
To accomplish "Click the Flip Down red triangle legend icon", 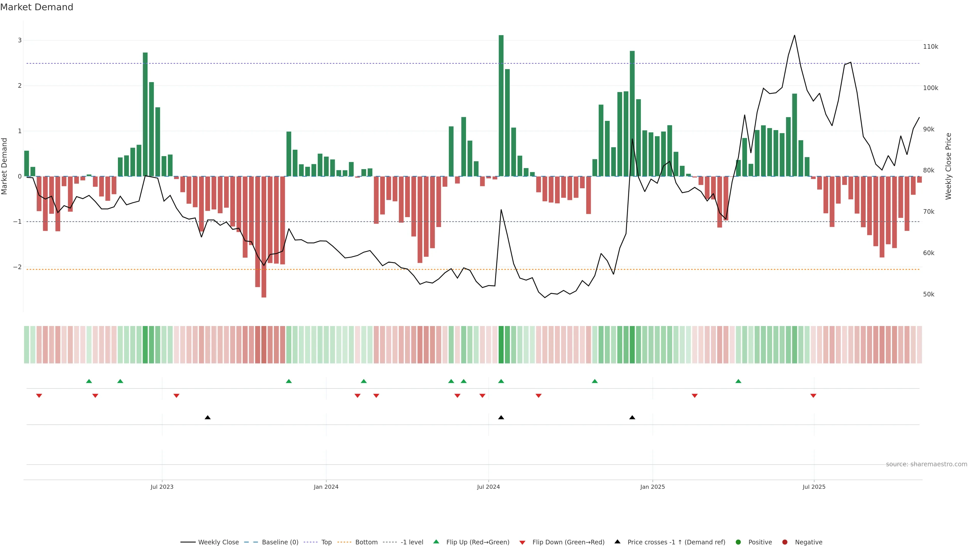I will pyautogui.click(x=522, y=543).
